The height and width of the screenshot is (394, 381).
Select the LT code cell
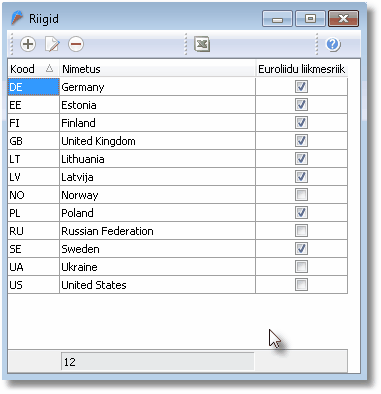click(33, 159)
